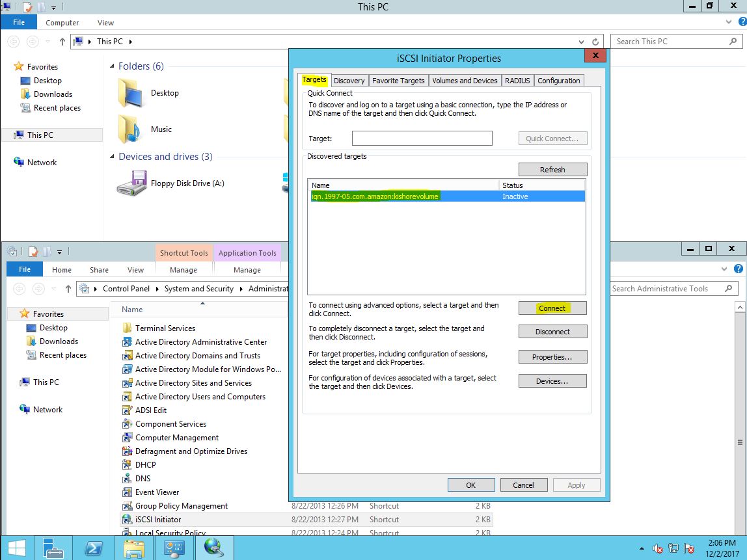
Task: Expand the ribbon with the chevron
Action: (728, 22)
